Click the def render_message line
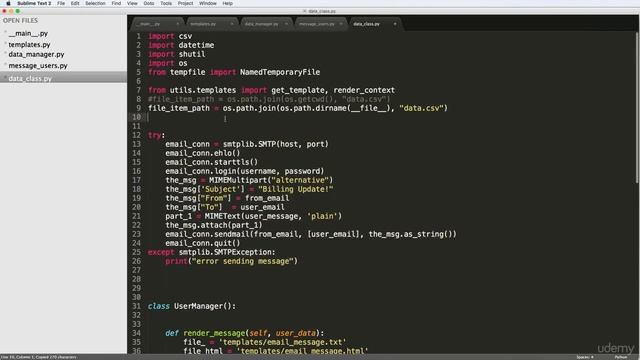 click(x=244, y=333)
